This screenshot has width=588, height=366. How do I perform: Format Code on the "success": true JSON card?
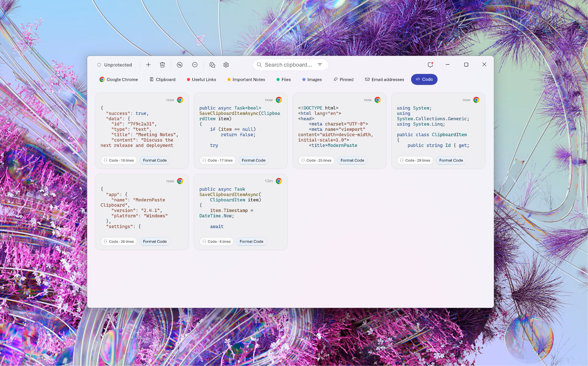coord(155,160)
